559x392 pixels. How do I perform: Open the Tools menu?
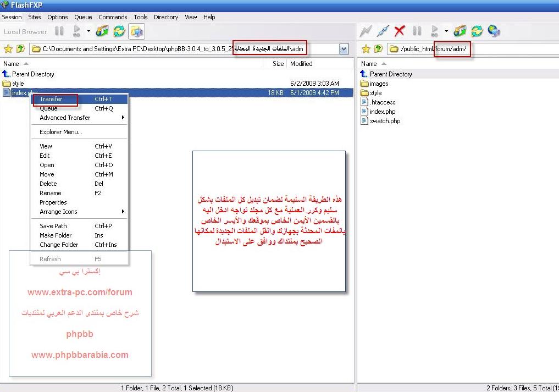point(141,17)
